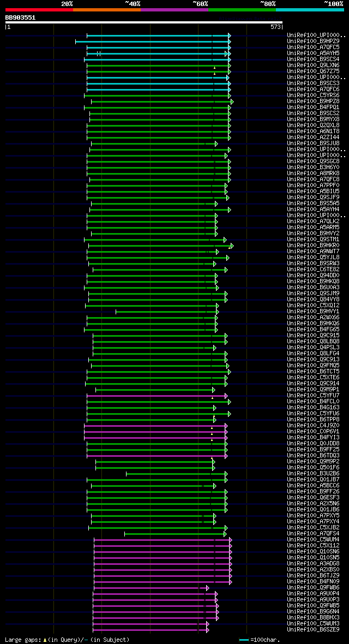
Task: Select the UniRef100_B9SCS3 label
Action: [313, 84]
